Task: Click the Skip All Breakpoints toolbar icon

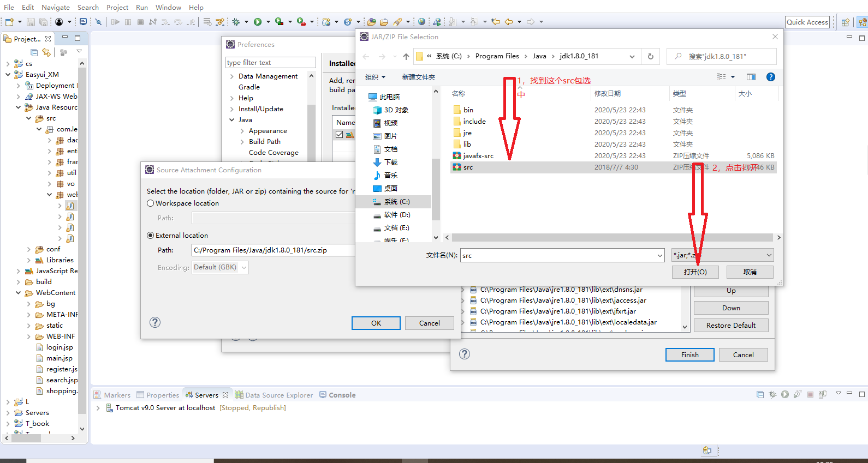Action: click(x=98, y=22)
